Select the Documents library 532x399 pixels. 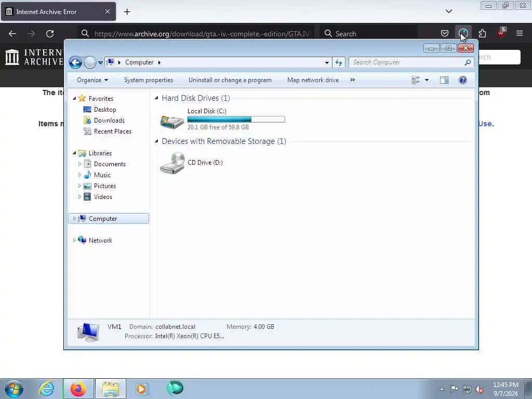point(110,164)
